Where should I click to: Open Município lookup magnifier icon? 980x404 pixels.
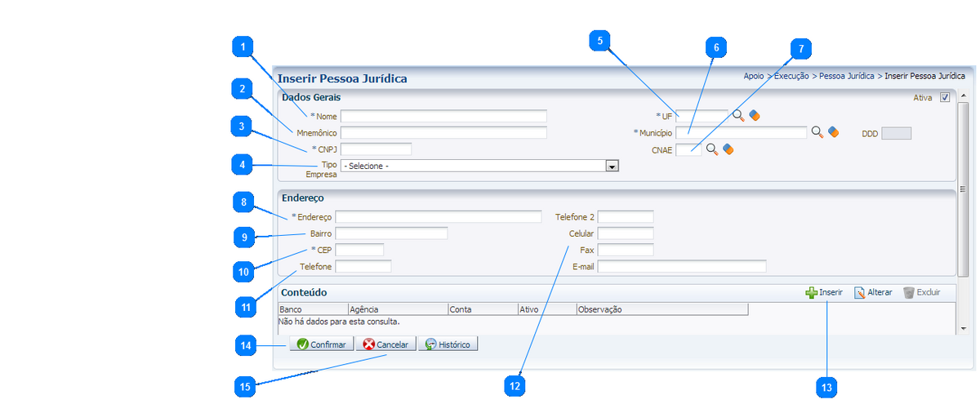pyautogui.click(x=817, y=131)
